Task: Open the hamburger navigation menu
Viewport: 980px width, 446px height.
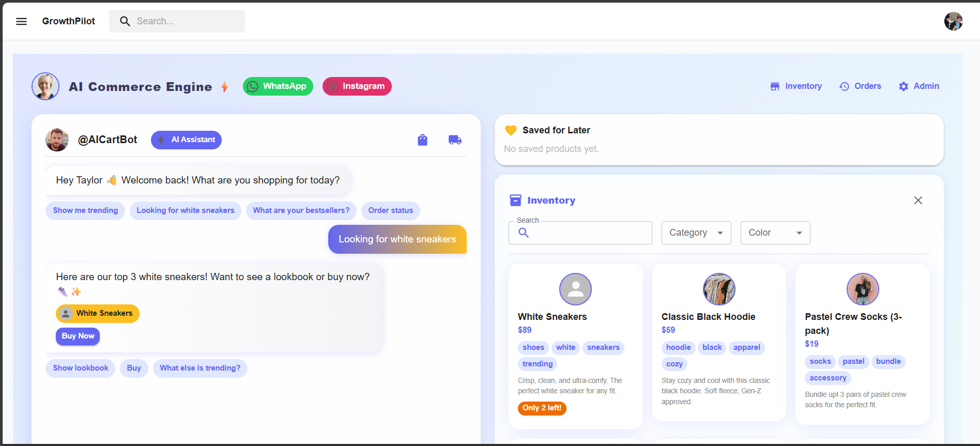Action: click(x=21, y=21)
